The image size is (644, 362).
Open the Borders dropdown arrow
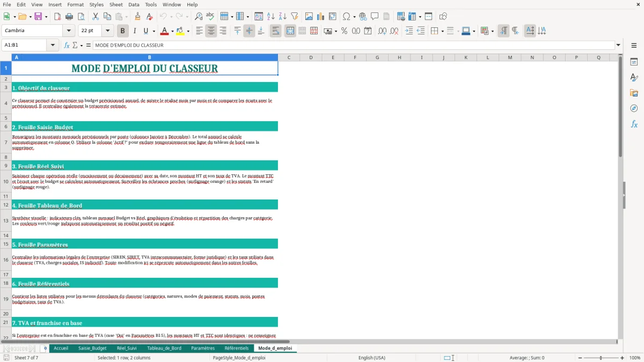click(x=442, y=31)
